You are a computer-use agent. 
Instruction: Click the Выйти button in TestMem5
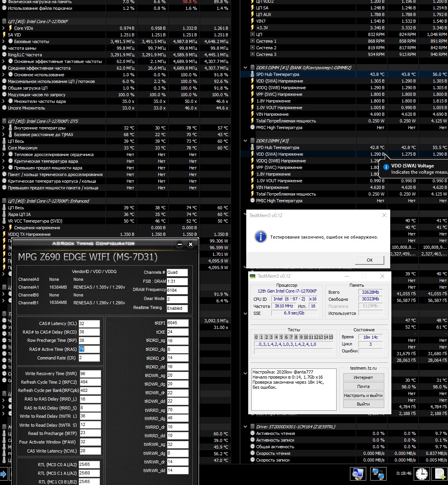[363, 404]
